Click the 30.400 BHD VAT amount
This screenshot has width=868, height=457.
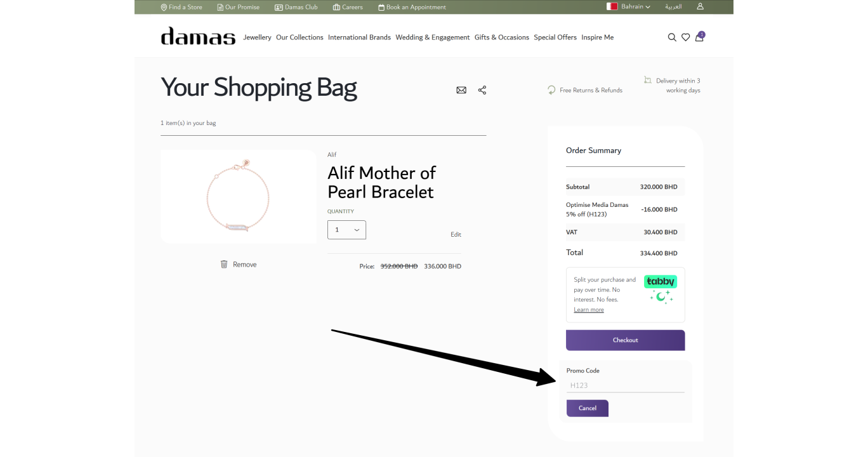[x=661, y=232]
